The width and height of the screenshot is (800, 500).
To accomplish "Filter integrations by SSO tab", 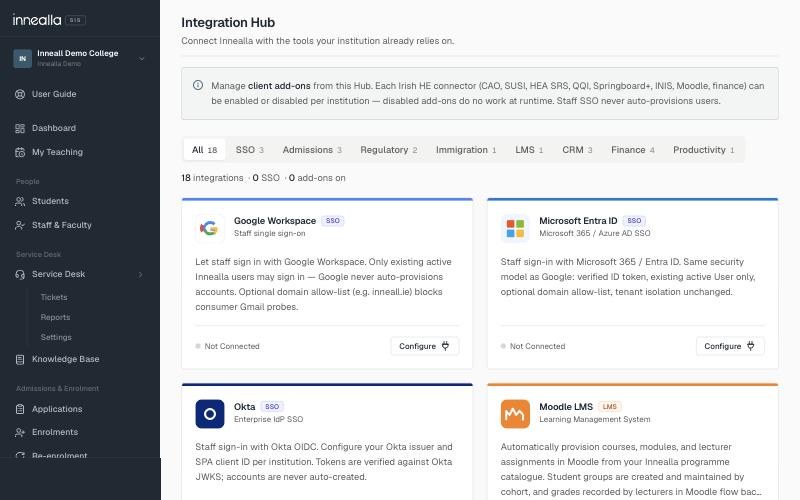I will pyautogui.click(x=249, y=150).
